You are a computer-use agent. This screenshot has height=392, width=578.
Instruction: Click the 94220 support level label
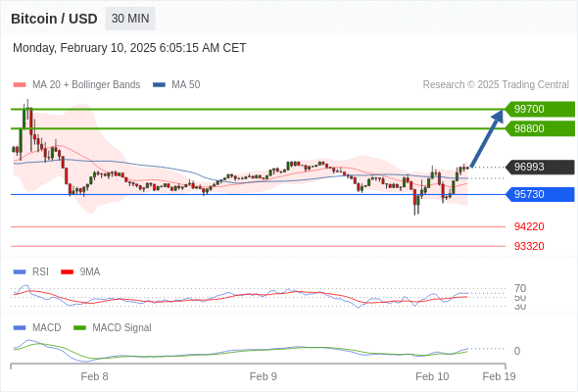[529, 226]
